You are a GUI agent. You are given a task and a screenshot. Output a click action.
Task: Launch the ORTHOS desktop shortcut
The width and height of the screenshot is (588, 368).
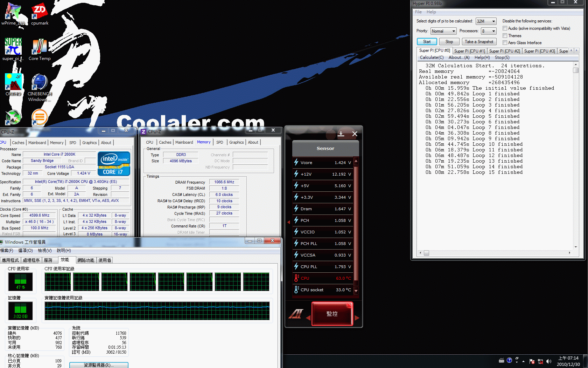coord(13,85)
